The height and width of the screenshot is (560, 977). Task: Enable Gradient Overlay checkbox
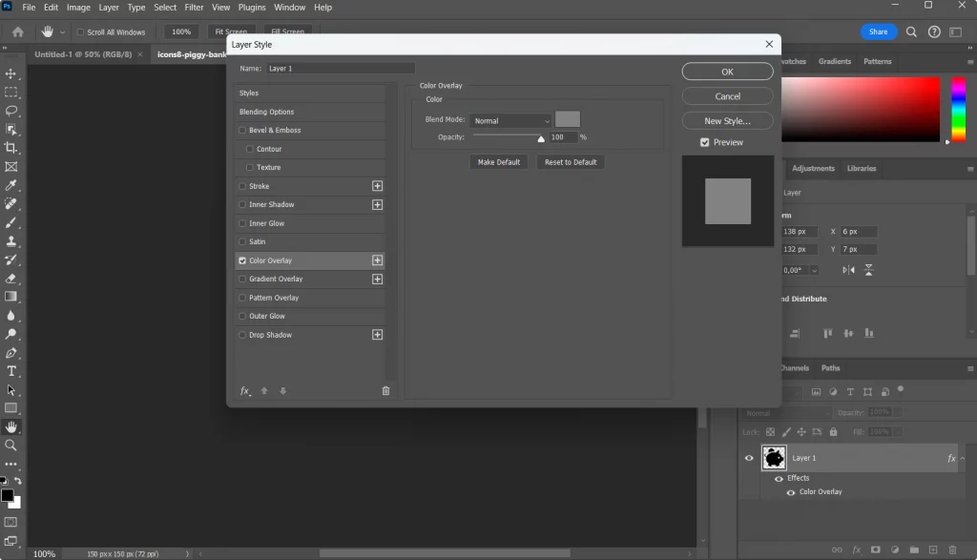(x=242, y=280)
